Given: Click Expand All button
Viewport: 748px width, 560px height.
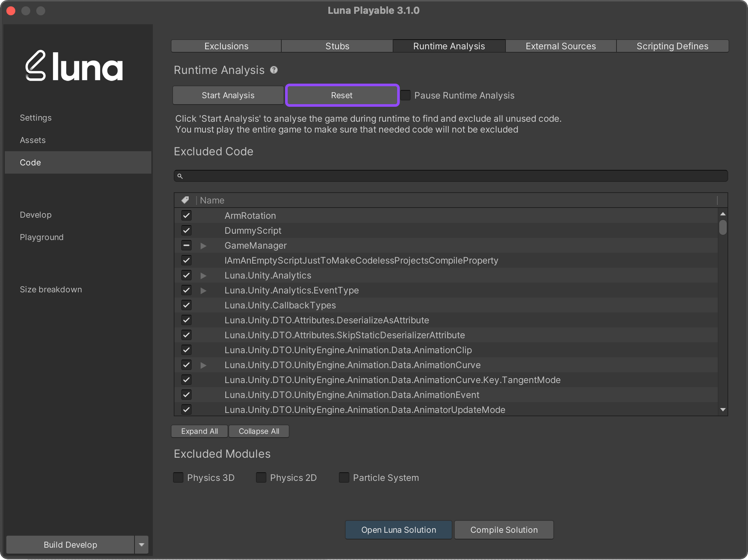Looking at the screenshot, I should click(200, 431).
